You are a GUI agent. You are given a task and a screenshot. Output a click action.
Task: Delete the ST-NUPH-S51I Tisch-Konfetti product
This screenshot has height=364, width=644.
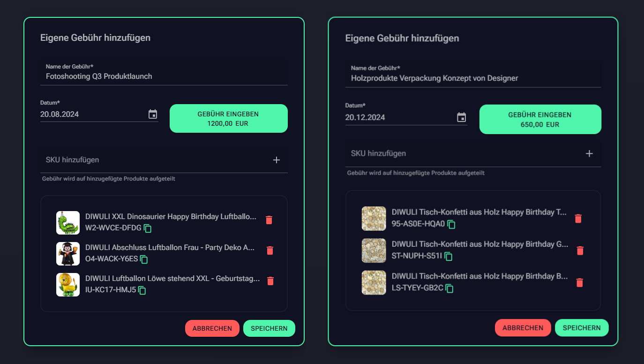click(x=580, y=250)
